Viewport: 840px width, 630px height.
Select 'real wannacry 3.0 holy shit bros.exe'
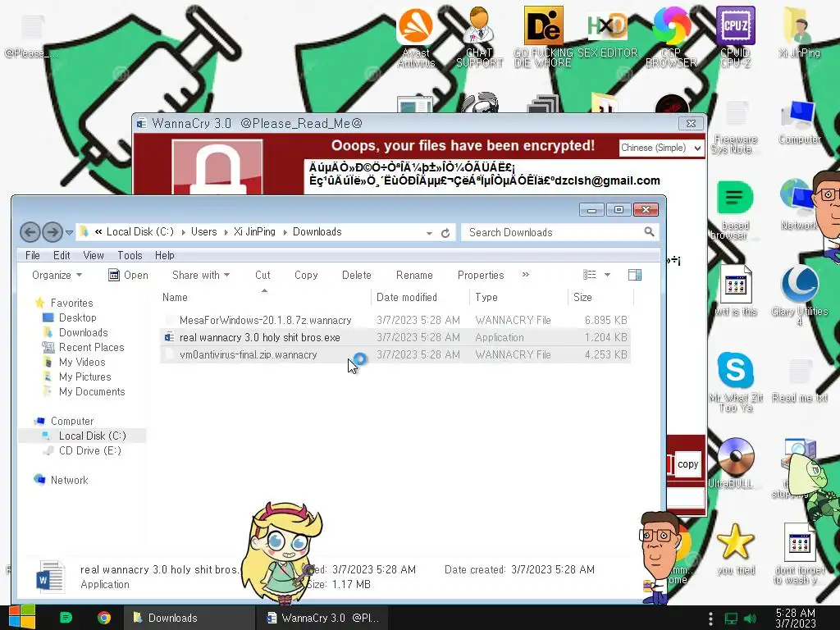point(395,337)
